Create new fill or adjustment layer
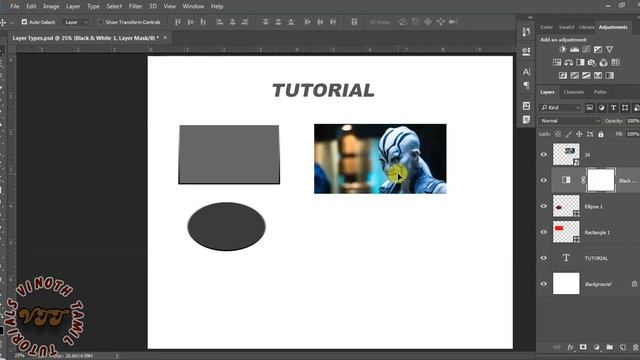This screenshot has width=640, height=360. click(596, 347)
